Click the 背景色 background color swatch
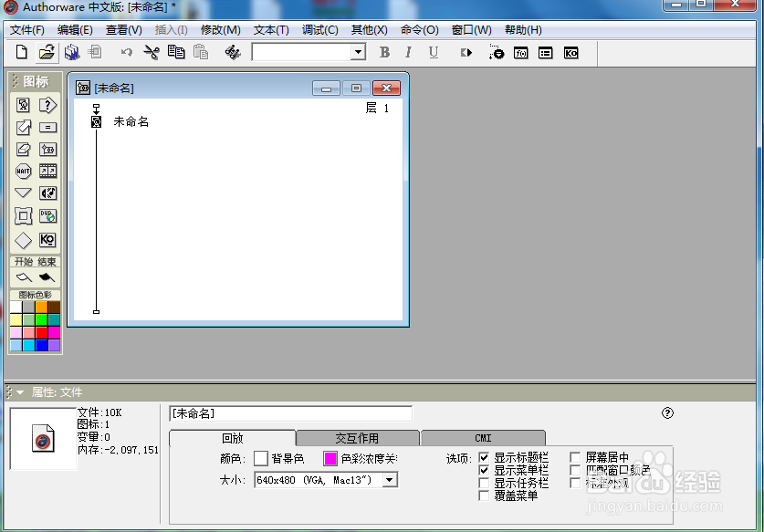 click(x=261, y=458)
